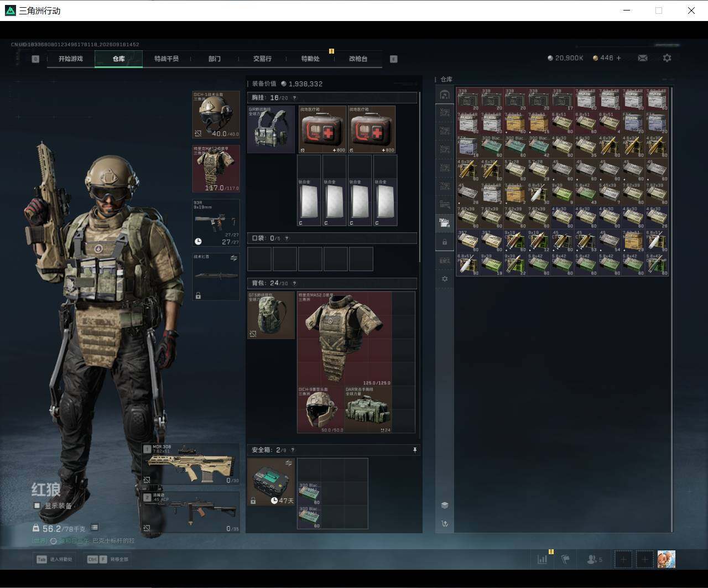The image size is (708, 588).
Task: Click the lock icon on knife slot
Action: point(198,296)
